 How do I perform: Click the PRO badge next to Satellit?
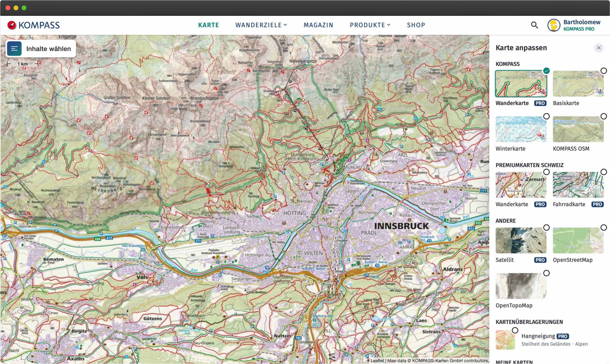(540, 260)
